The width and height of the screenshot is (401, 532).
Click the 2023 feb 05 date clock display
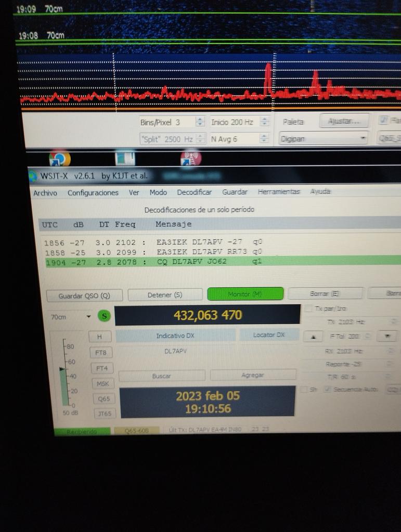208,402
